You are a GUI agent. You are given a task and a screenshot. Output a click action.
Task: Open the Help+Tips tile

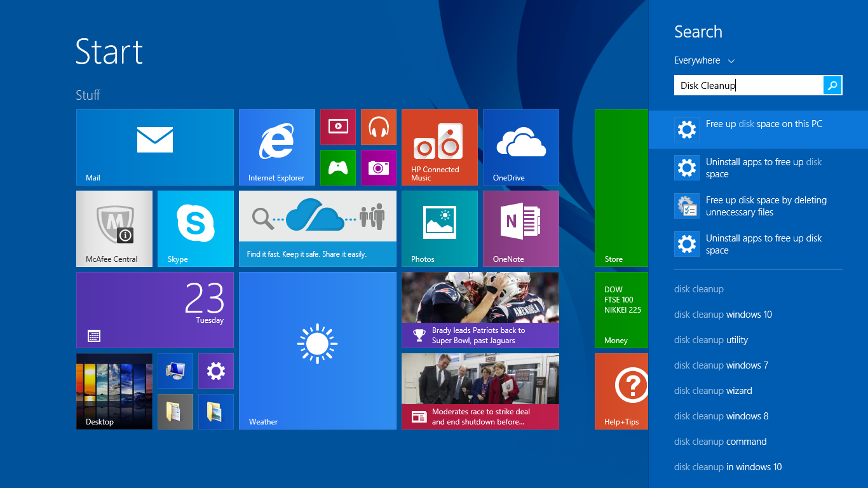pyautogui.click(x=621, y=391)
